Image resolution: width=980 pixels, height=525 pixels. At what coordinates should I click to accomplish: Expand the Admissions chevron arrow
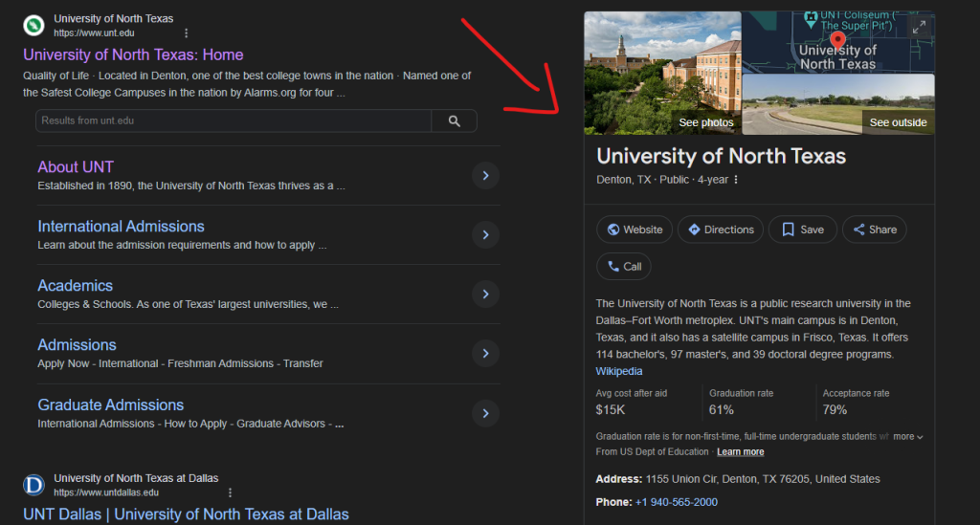point(485,353)
